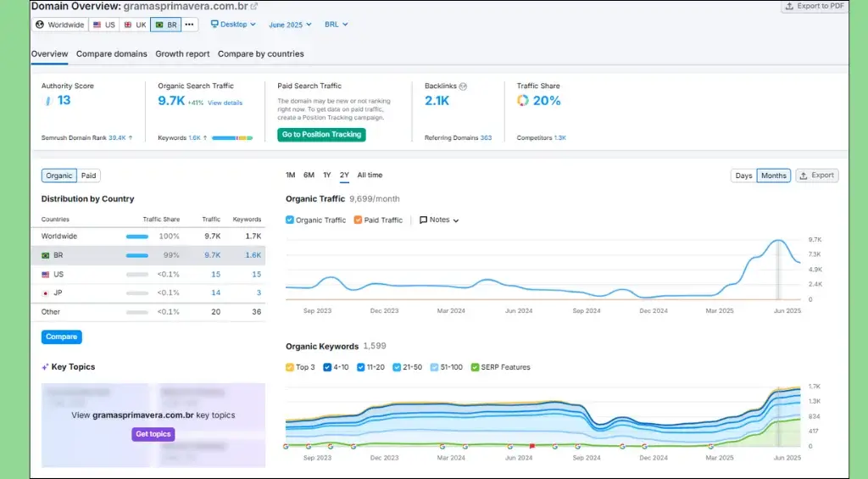Expand the Notes dropdown
This screenshot has height=479, width=868.
pyautogui.click(x=439, y=220)
